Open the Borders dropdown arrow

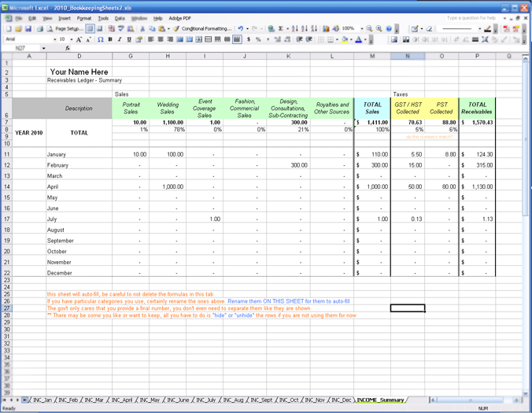click(x=337, y=39)
